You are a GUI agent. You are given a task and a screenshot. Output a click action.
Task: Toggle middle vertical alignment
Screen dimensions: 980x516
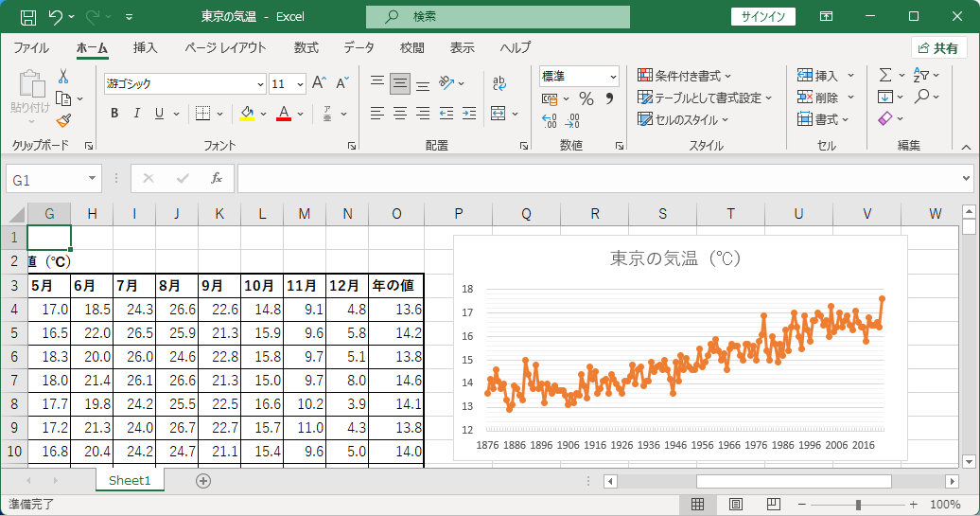(400, 83)
